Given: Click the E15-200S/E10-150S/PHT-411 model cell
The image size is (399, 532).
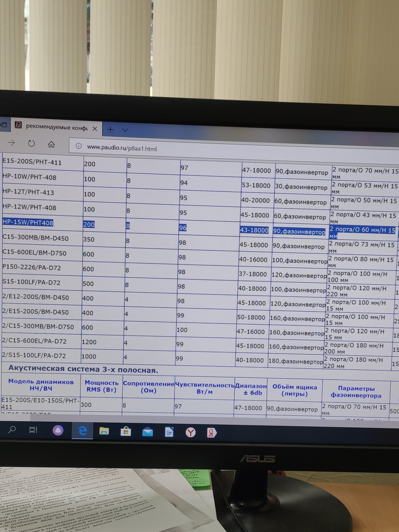Looking at the screenshot, I should point(40,404).
